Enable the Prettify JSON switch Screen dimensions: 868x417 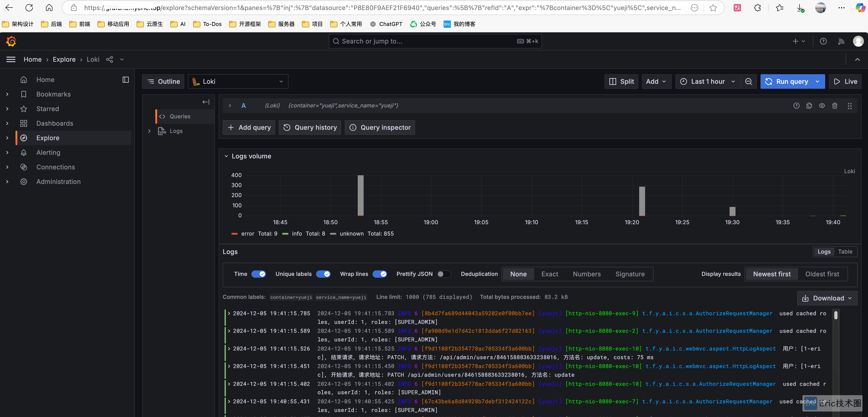pyautogui.click(x=444, y=274)
